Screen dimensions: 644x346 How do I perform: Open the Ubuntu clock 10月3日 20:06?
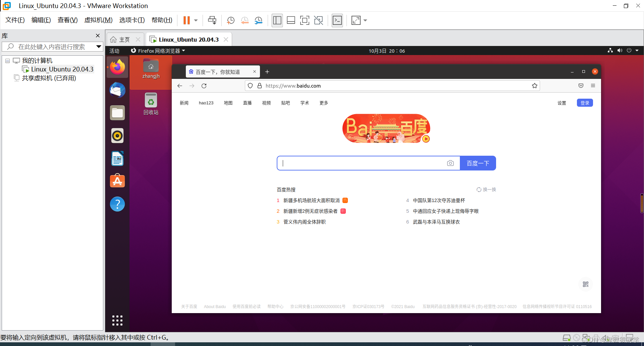(x=387, y=51)
